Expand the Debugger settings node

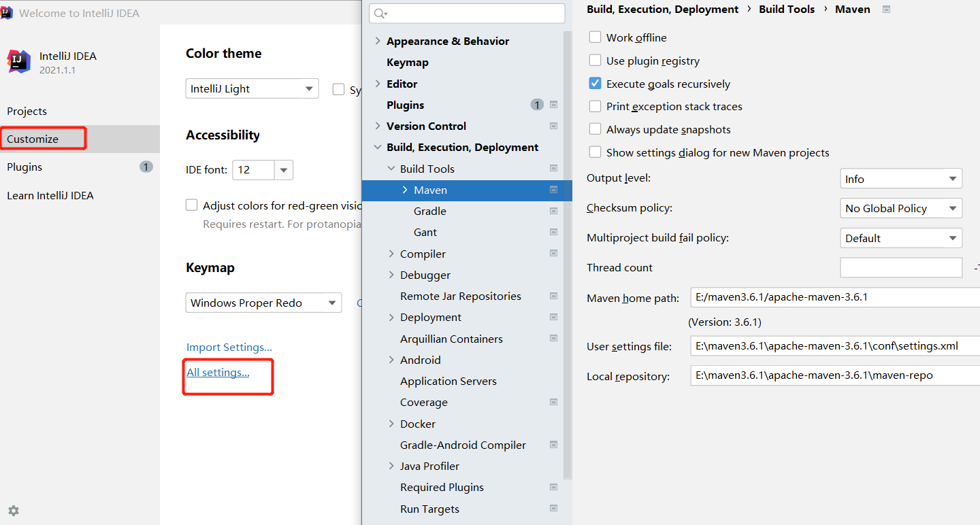coord(391,275)
